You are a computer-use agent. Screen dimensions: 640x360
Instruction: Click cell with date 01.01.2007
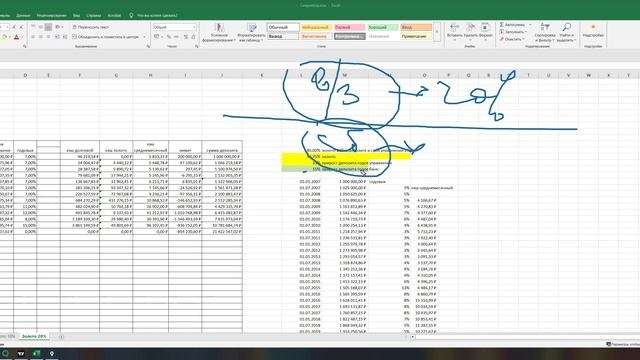tap(310, 182)
